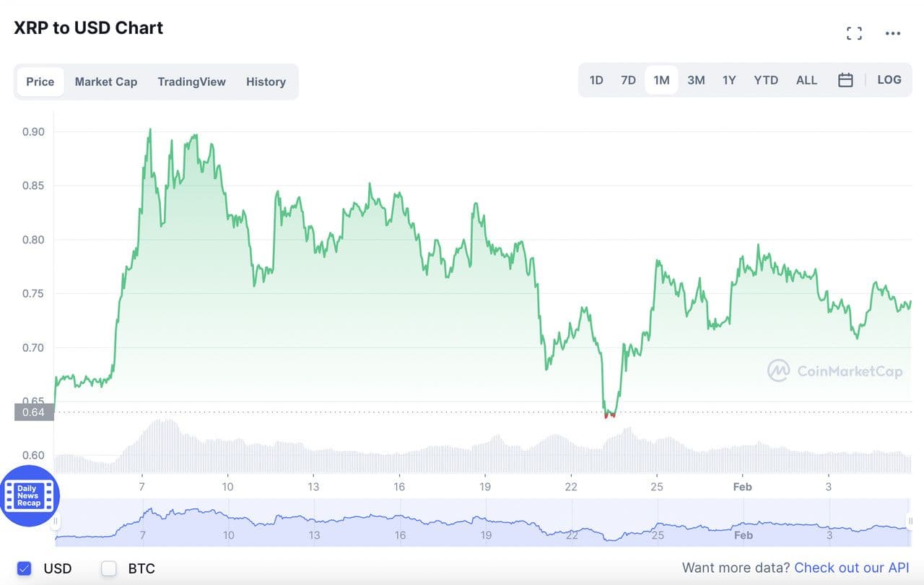The image size is (924, 585).
Task: Switch the range to YTD
Action: point(766,80)
